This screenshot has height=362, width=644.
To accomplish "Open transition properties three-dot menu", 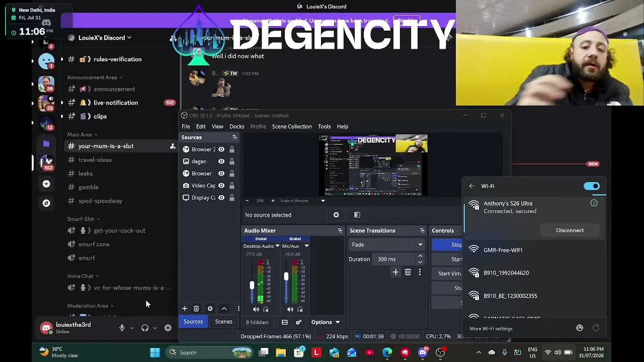I will 420,272.
